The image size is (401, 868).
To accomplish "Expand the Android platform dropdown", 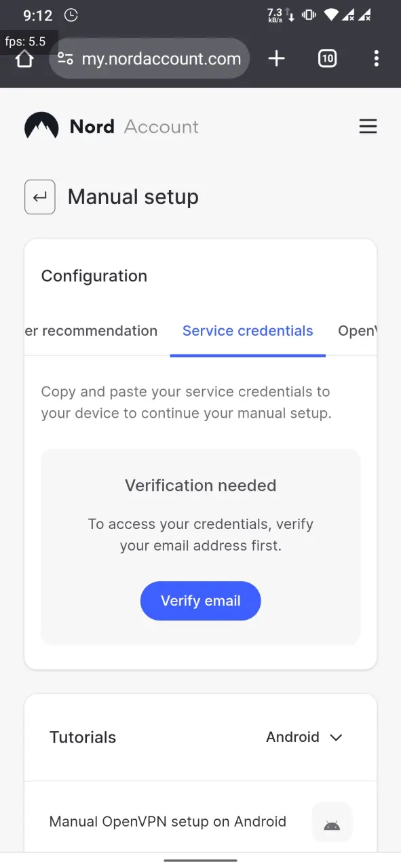I will tap(305, 737).
